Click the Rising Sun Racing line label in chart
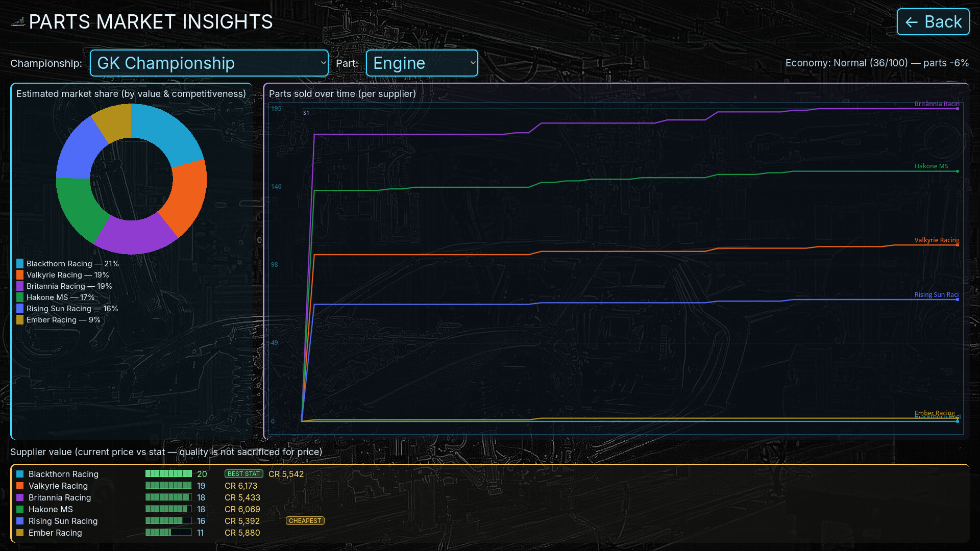This screenshot has width=980, height=551. (x=936, y=295)
